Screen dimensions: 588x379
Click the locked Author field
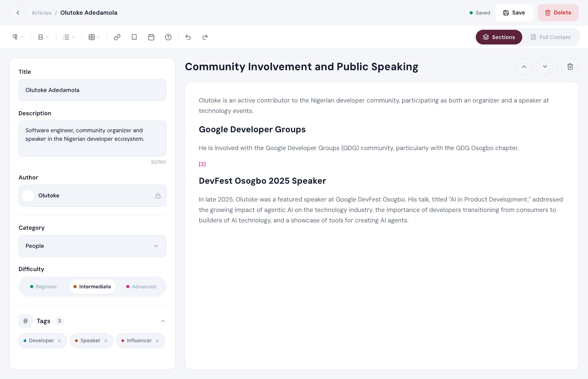pos(92,196)
